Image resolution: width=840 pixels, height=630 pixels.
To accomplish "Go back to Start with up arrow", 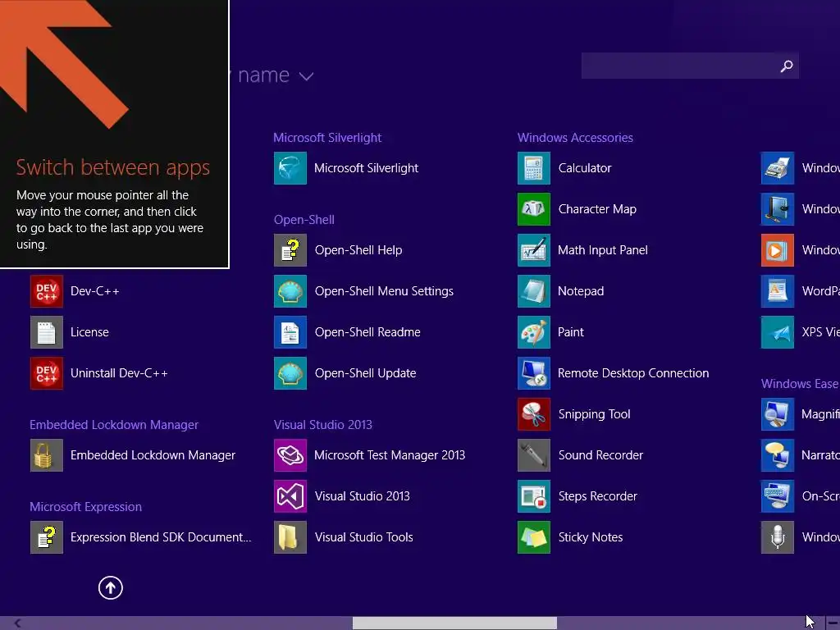I will (x=111, y=587).
